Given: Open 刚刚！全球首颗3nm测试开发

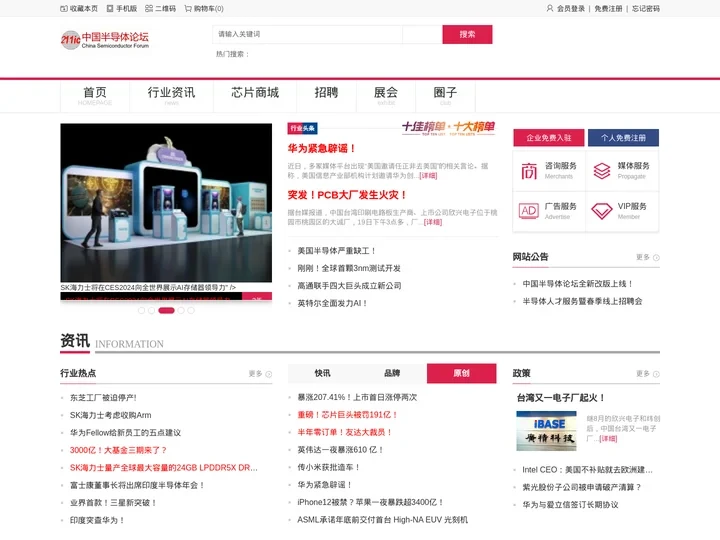Looking at the screenshot, I should pyautogui.click(x=349, y=269).
